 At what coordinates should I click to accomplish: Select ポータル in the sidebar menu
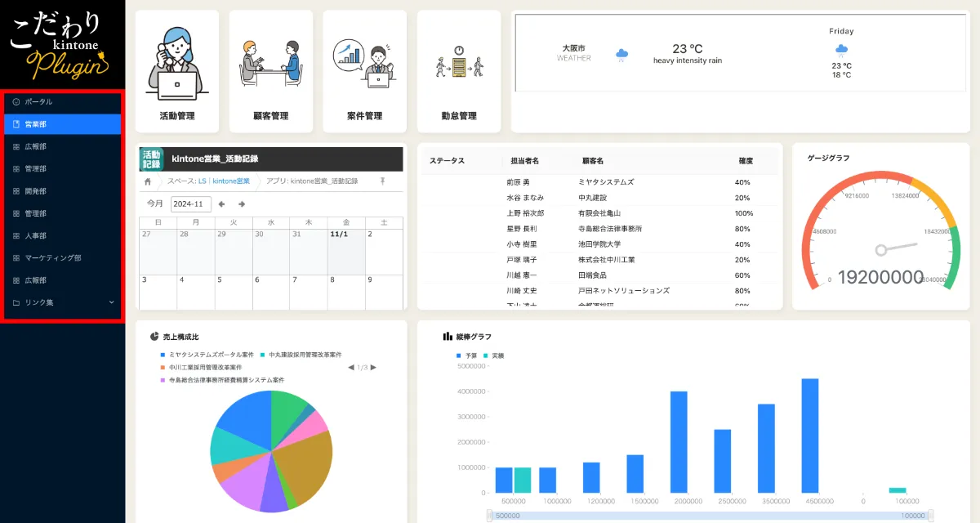pos(63,102)
